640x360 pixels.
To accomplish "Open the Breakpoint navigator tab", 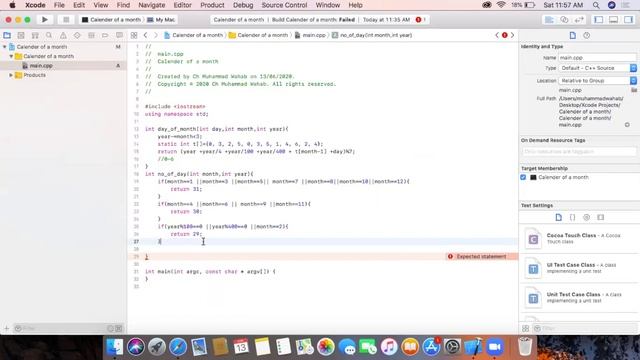I will pyautogui.click(x=105, y=36).
